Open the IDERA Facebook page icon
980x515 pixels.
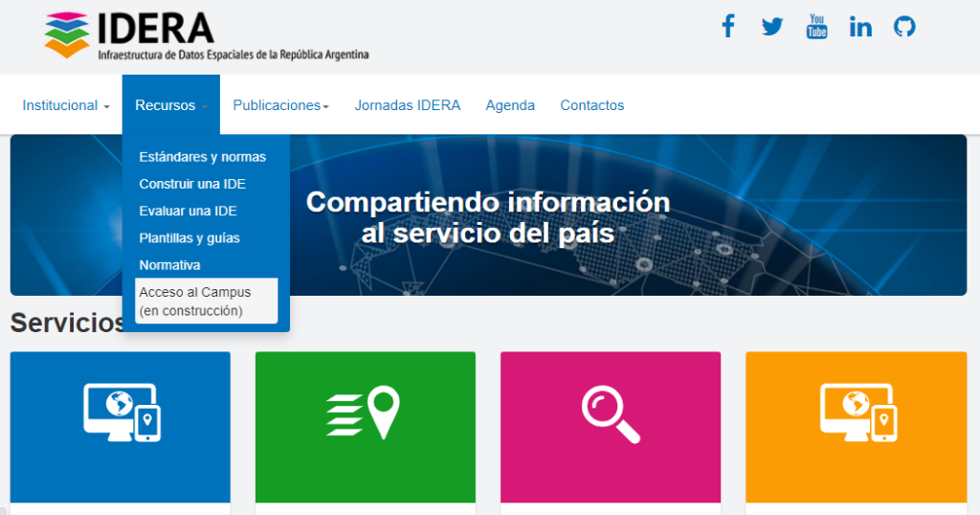point(728,26)
